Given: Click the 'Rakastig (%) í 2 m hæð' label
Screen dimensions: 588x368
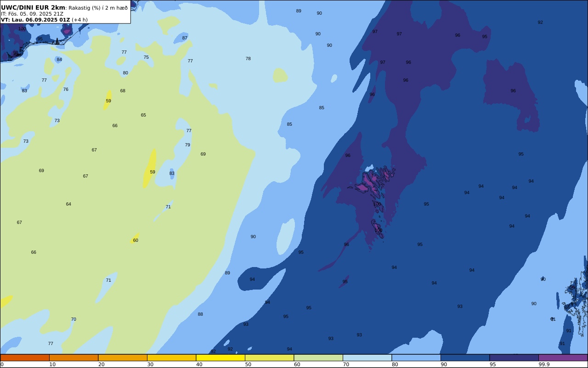Looking at the screenshot, I should [98, 8].
